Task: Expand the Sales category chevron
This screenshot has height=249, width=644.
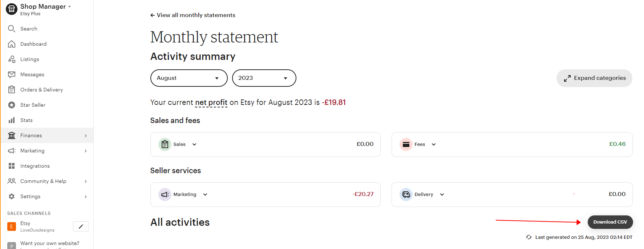Action: point(194,144)
